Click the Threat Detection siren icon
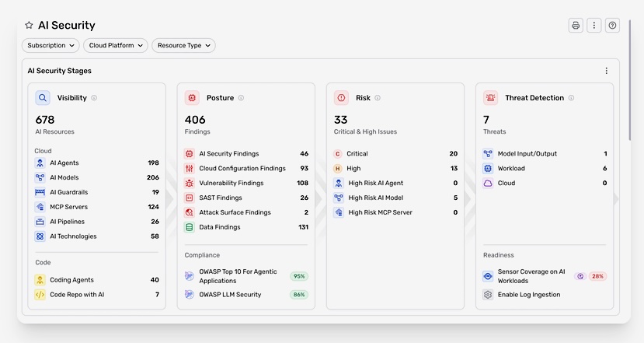 [x=490, y=98]
